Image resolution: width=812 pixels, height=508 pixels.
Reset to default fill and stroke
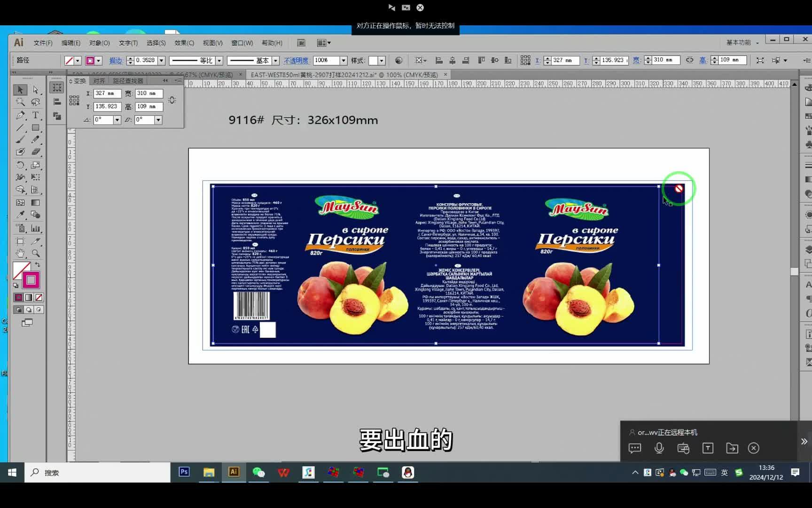point(16,285)
